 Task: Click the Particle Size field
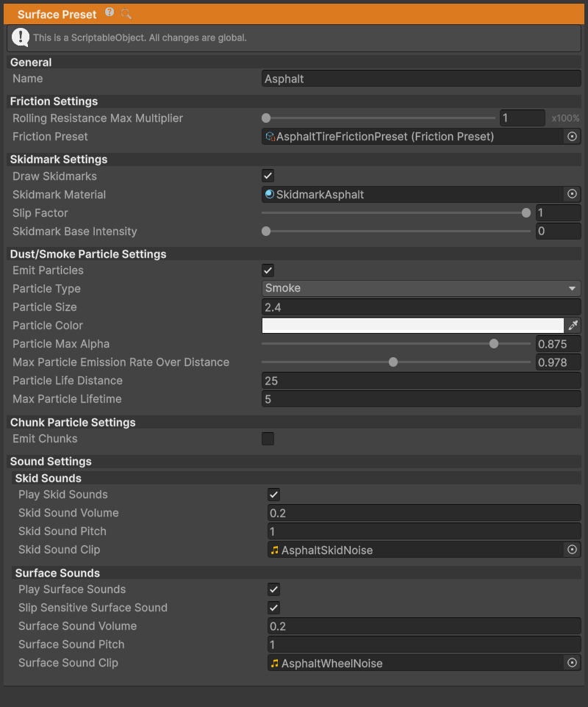pos(421,307)
